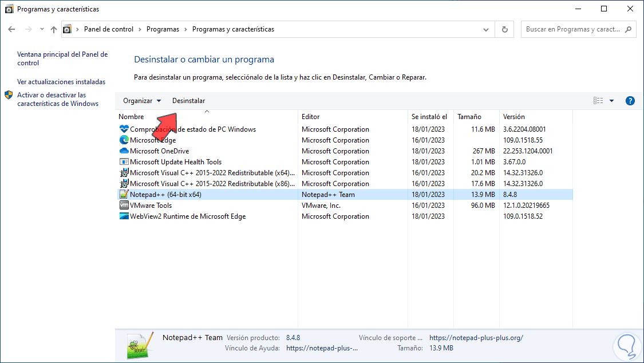
Task: Click the Back navigation arrow
Action: tap(11, 29)
